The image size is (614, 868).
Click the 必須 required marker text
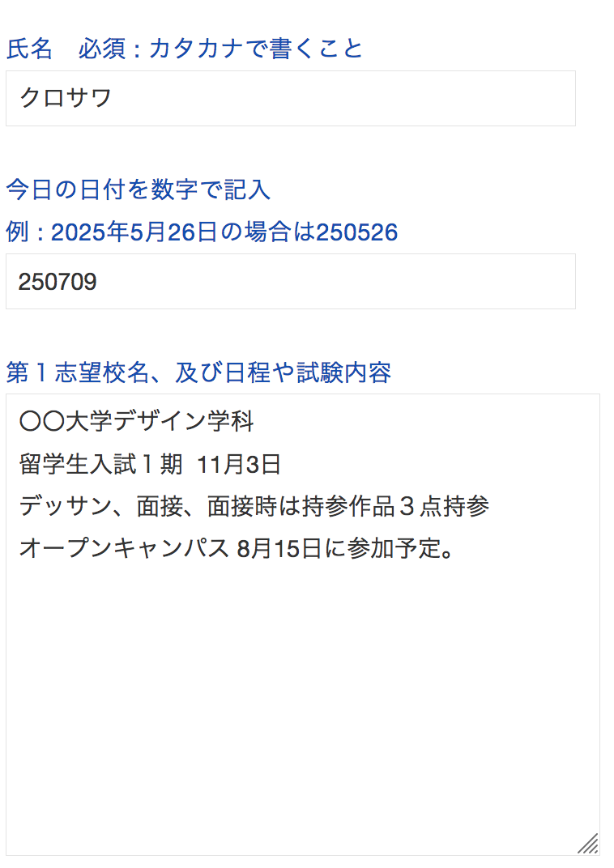(102, 49)
